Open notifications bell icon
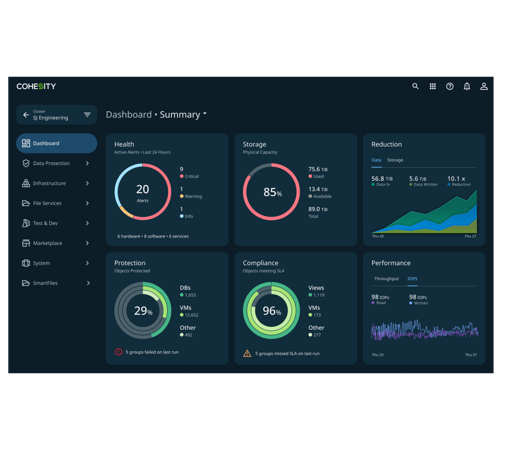Image resolution: width=520 pixels, height=450 pixels. click(x=467, y=86)
